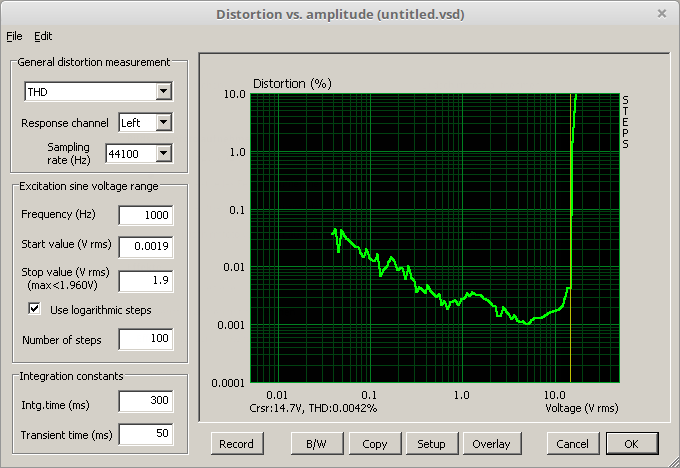Screen dimensions: 680x468
Task: Open the Response channel dropdown
Action: (x=164, y=123)
